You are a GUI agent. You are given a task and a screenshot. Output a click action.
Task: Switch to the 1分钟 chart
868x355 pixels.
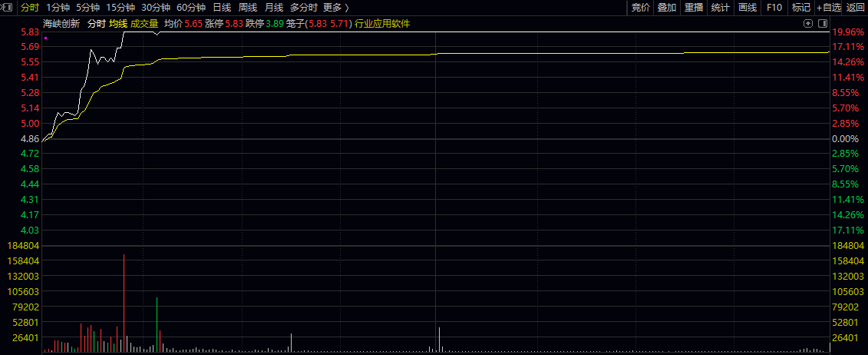[x=58, y=7]
